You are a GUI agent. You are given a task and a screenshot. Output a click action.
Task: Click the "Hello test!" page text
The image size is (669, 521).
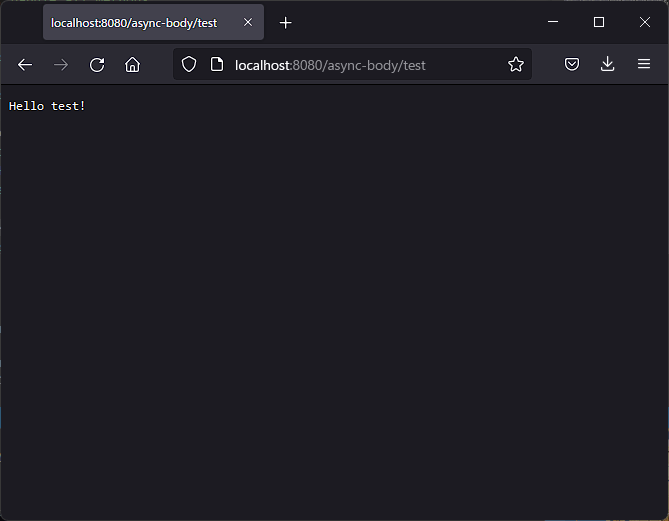click(x=47, y=106)
